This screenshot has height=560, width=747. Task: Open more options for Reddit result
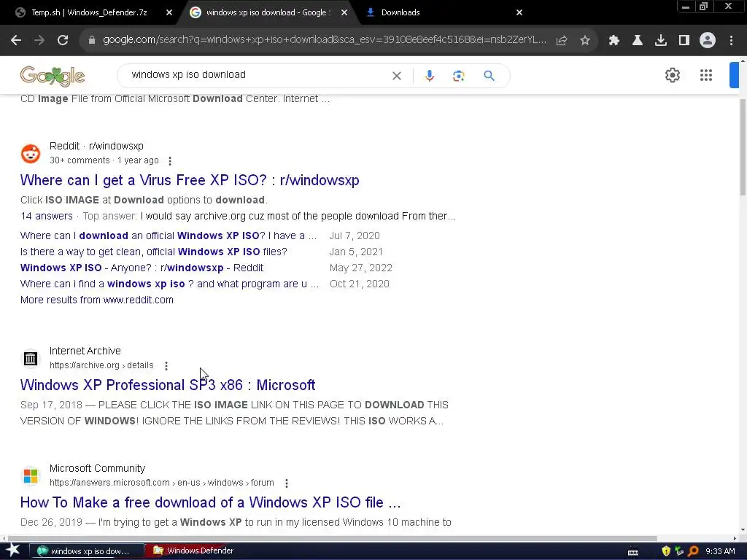[170, 161]
